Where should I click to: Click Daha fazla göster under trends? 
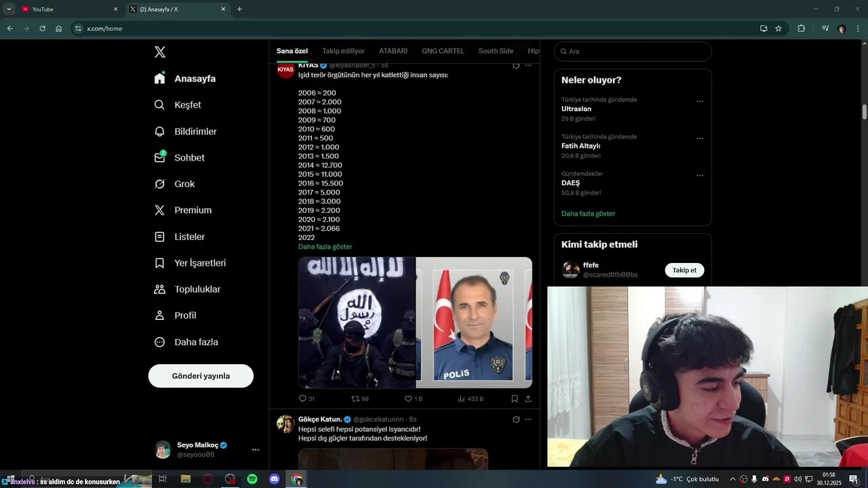[x=588, y=213]
